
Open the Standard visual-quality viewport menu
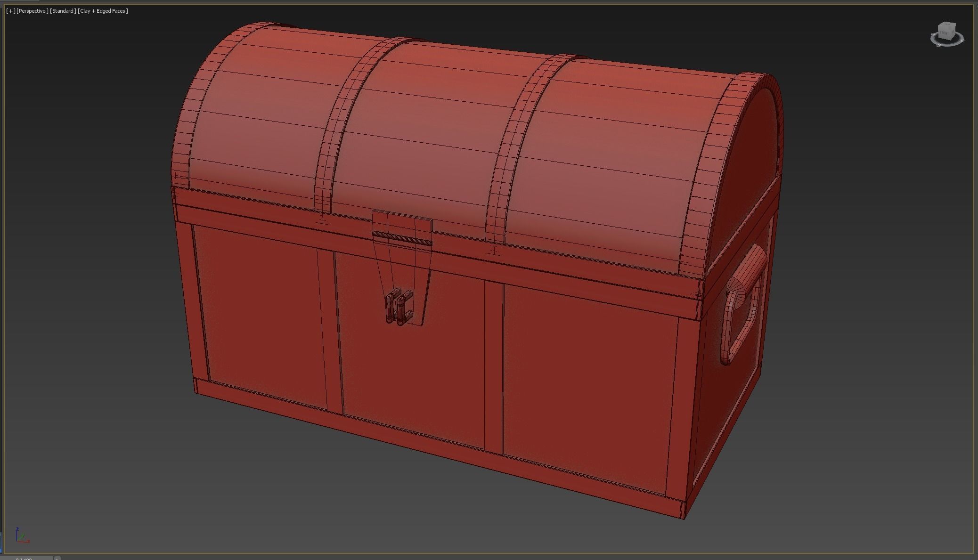[63, 11]
